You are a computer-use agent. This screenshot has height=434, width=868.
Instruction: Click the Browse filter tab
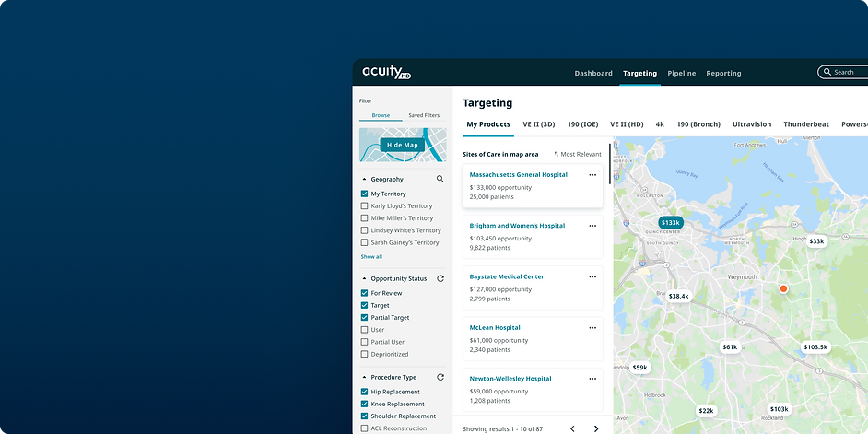click(381, 115)
